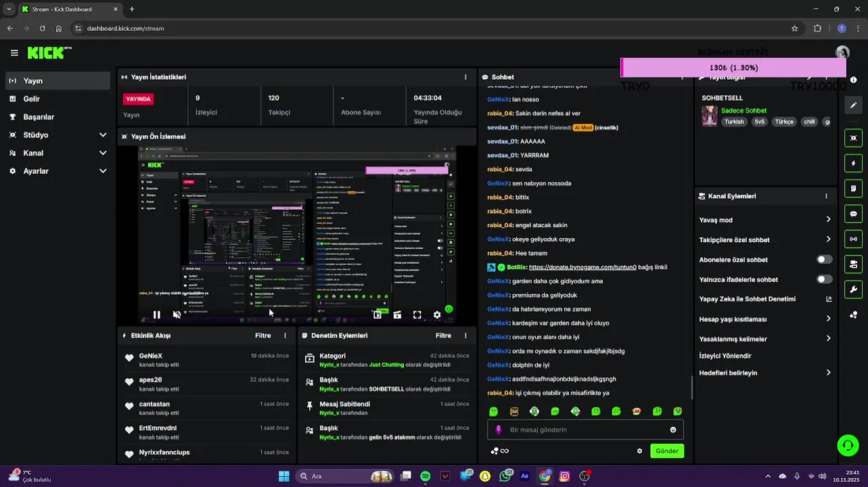Click the 5v5 stream tag
The width and height of the screenshot is (868, 487).
click(759, 122)
